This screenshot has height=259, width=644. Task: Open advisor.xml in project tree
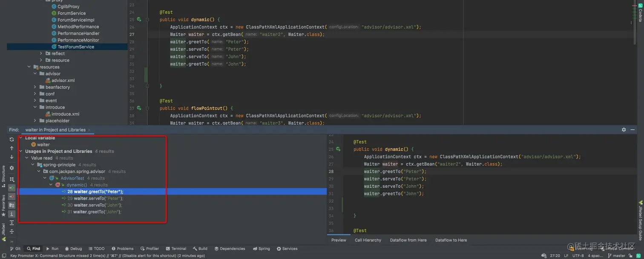pos(60,80)
